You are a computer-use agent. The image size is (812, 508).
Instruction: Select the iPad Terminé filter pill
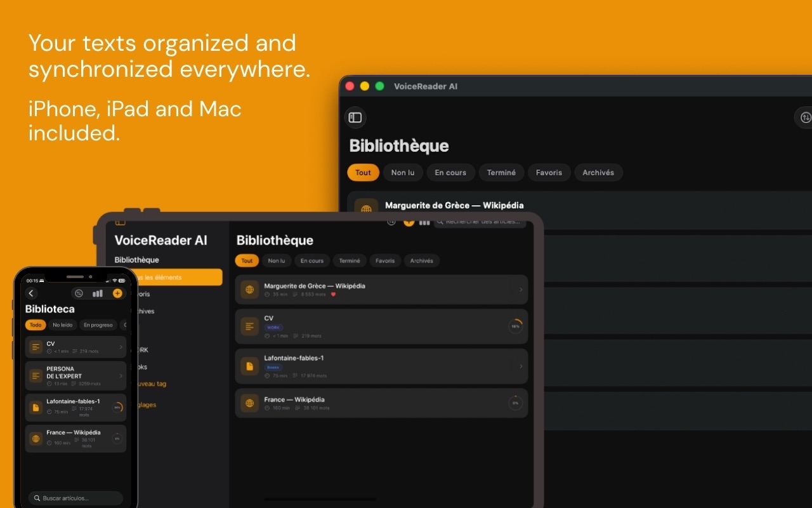350,261
